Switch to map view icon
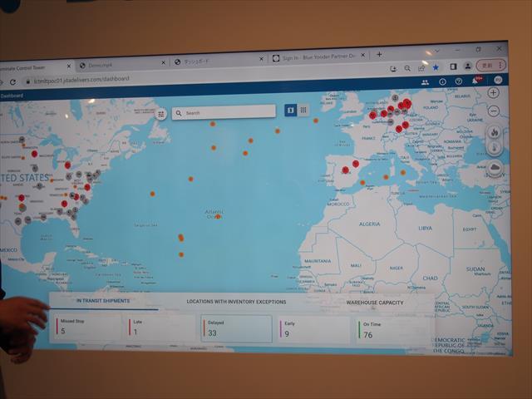 point(290,111)
